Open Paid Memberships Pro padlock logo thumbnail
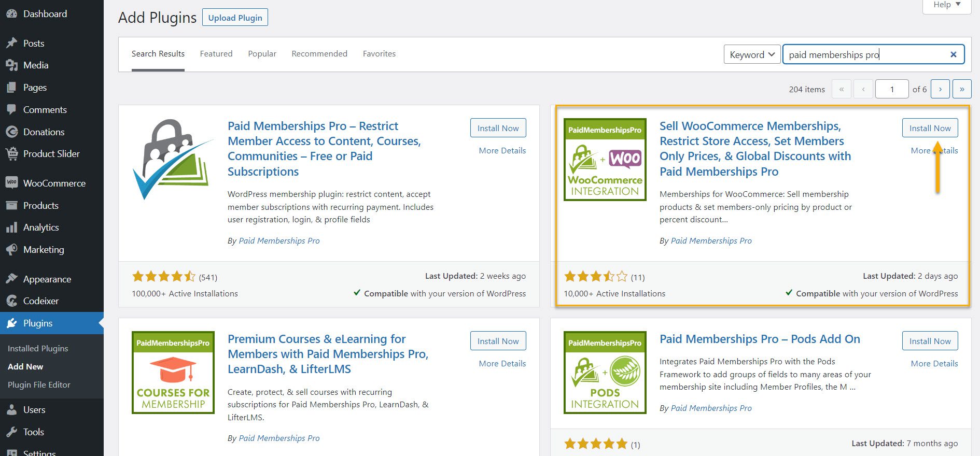Image resolution: width=980 pixels, height=456 pixels. pyautogui.click(x=173, y=159)
